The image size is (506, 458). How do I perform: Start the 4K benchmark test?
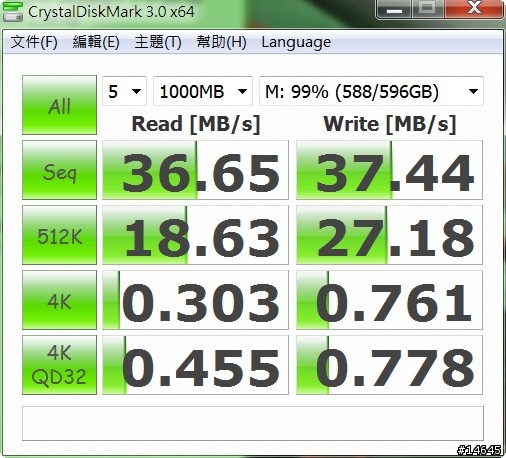(x=59, y=300)
